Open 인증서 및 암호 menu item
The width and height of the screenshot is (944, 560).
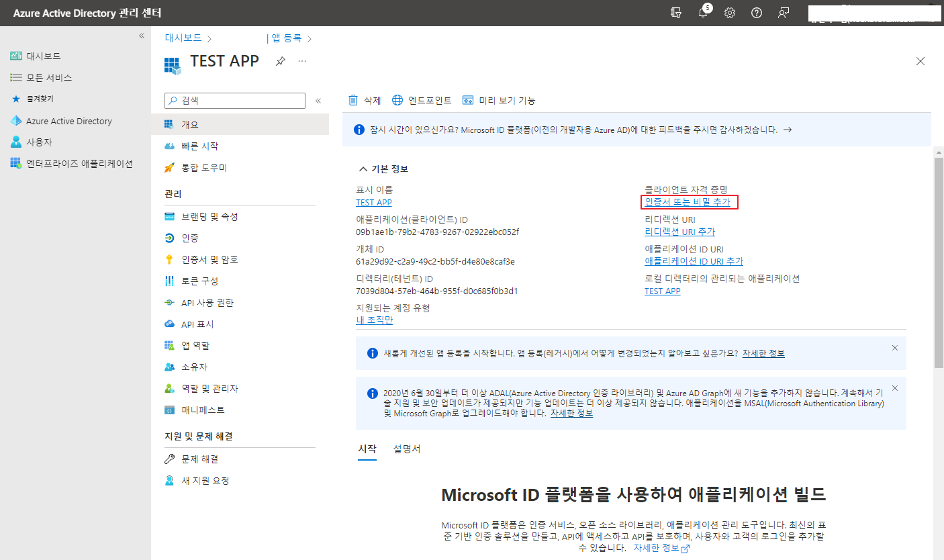pyautogui.click(x=240, y=260)
